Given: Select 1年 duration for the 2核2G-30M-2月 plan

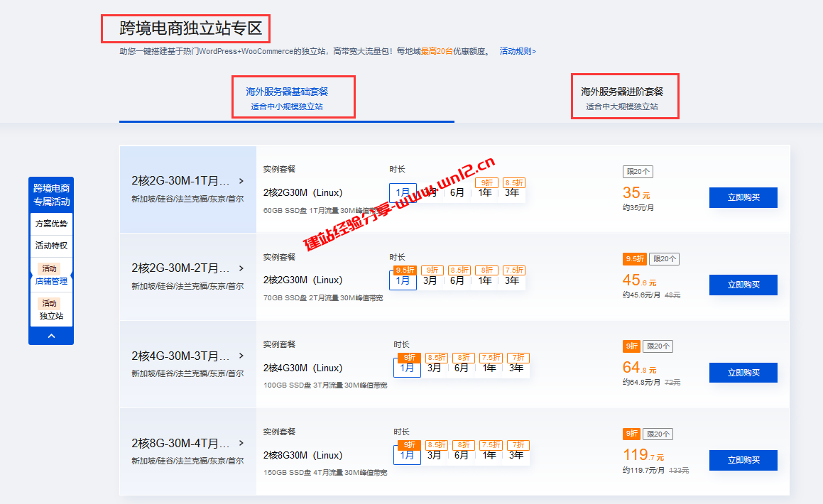Looking at the screenshot, I should coord(486,280).
